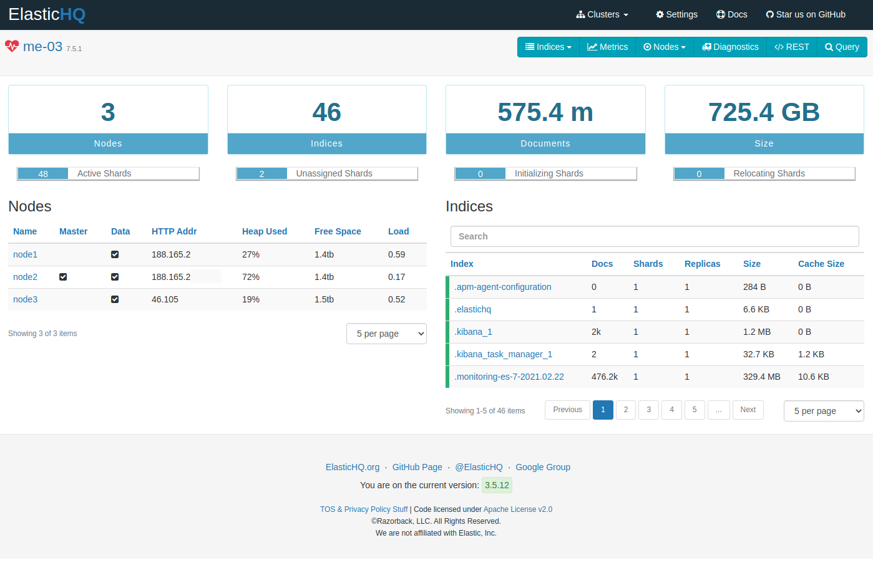Open node1 details
The width and height of the screenshot is (873, 588).
25,254
